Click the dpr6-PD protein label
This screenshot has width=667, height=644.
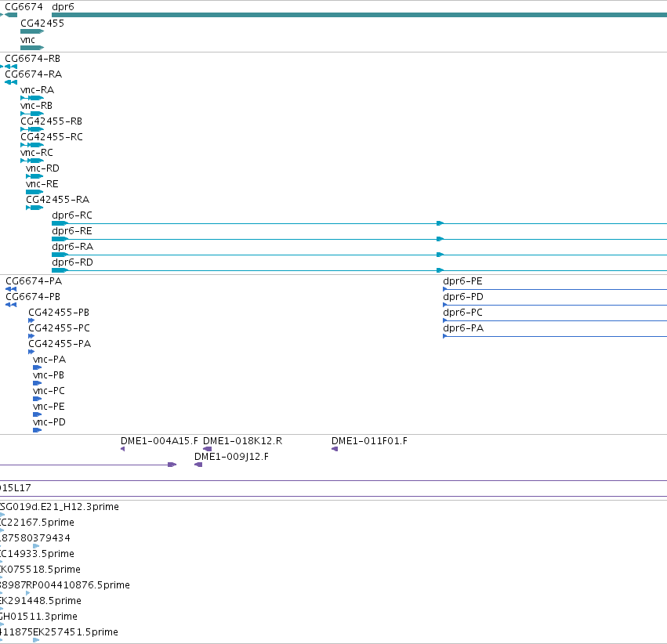[x=463, y=297]
